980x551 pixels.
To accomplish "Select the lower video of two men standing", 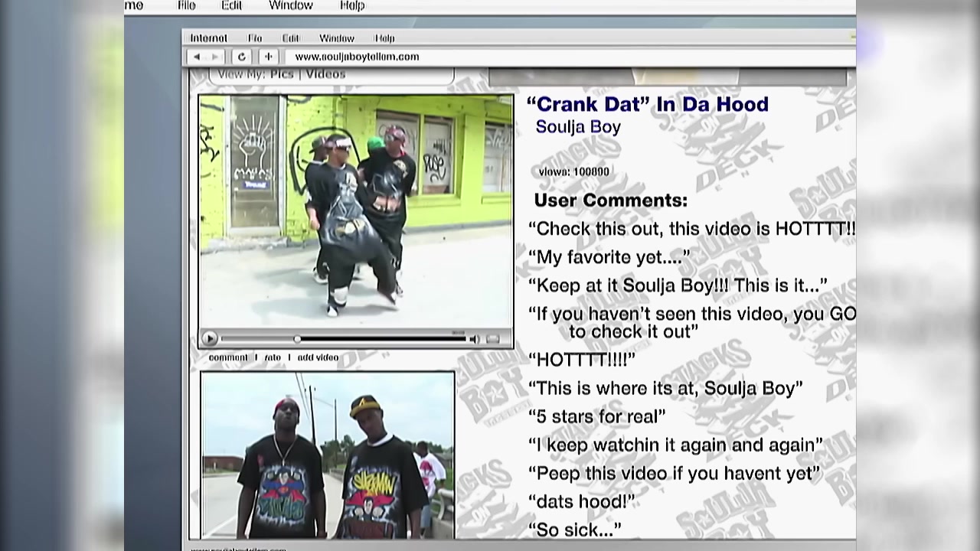I will (x=328, y=455).
